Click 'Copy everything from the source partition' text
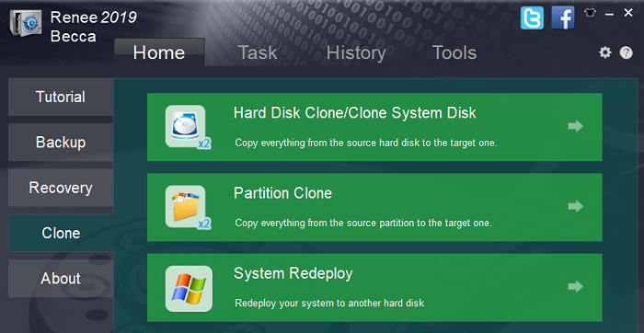644x333 pixels. 363,224
